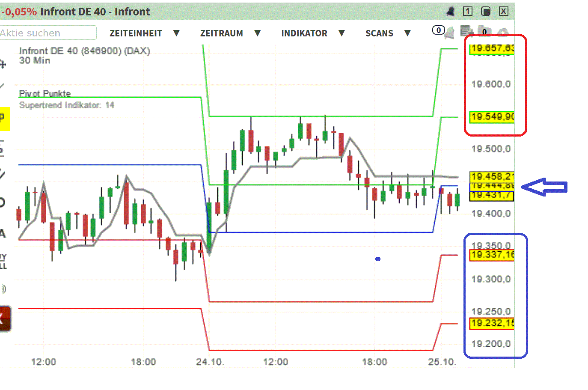Viewport: 588px width, 390px height.
Task: Click the '-0,05% Infront DE 40 - Infront' window title
Action: click(75, 12)
